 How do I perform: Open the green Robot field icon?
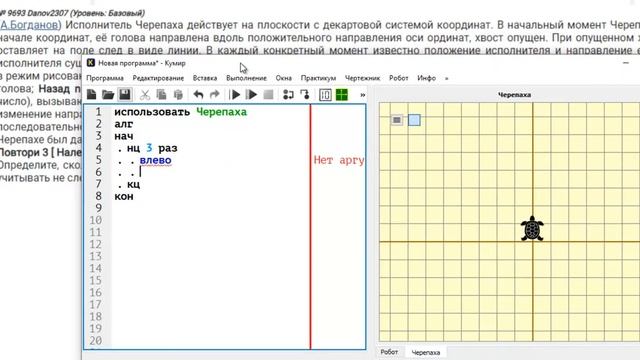tap(342, 95)
